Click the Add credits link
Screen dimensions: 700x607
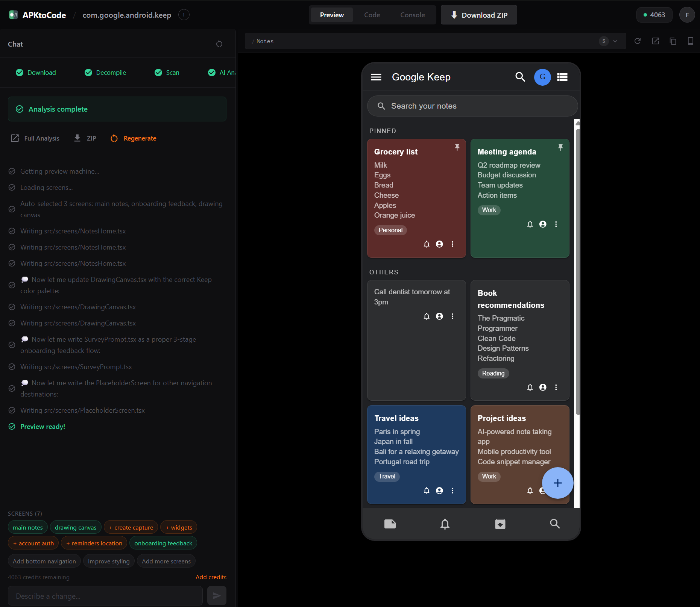(211, 577)
